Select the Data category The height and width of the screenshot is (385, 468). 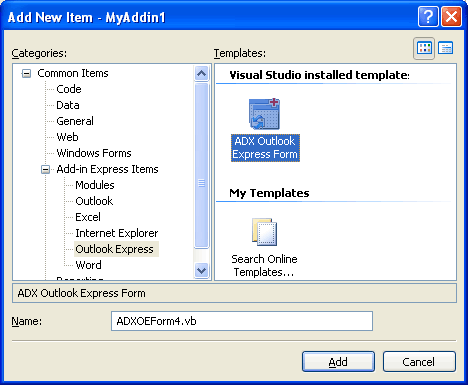pos(68,105)
